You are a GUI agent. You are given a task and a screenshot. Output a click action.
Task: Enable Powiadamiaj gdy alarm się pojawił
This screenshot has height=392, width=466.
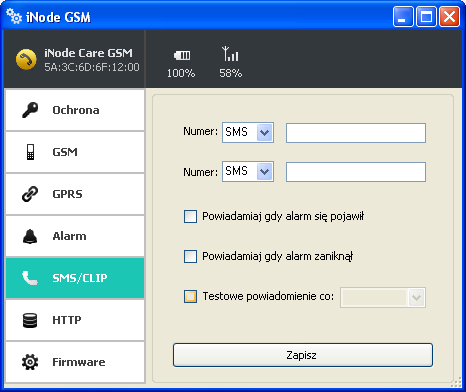(190, 216)
